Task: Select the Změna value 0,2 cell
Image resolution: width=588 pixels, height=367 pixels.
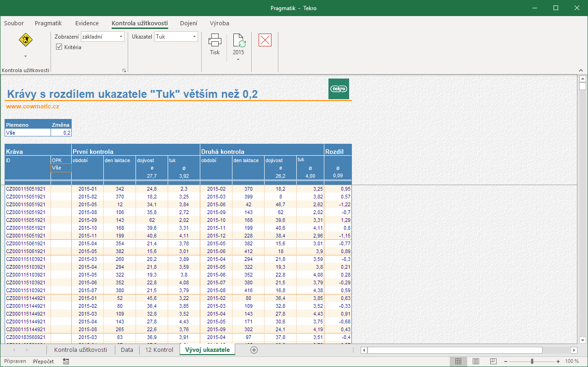Action: [61, 133]
